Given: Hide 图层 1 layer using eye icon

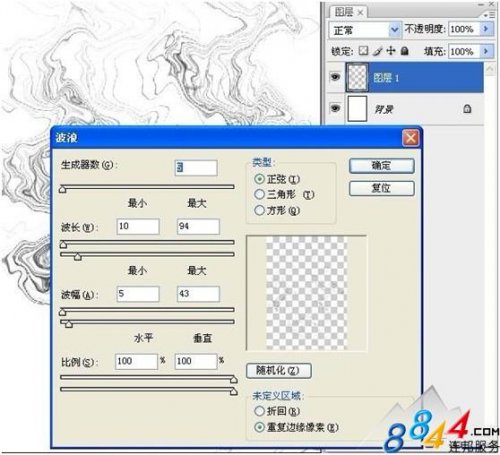Looking at the screenshot, I should (x=335, y=77).
